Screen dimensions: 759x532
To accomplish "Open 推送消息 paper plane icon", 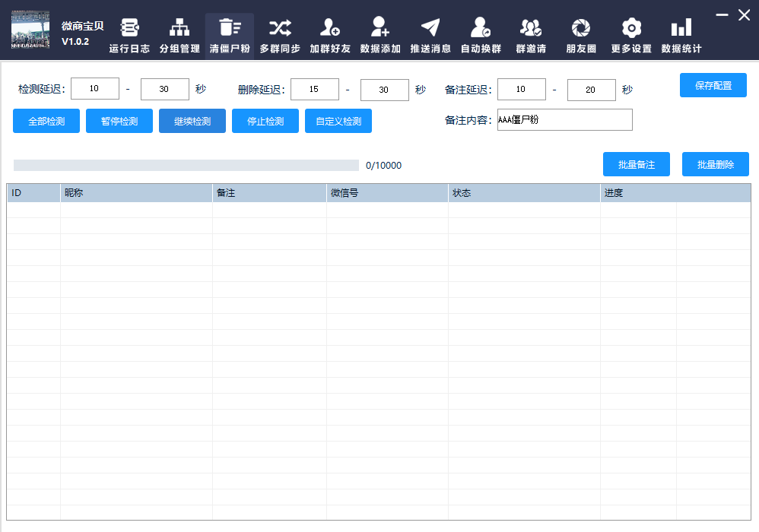I will coord(430,29).
